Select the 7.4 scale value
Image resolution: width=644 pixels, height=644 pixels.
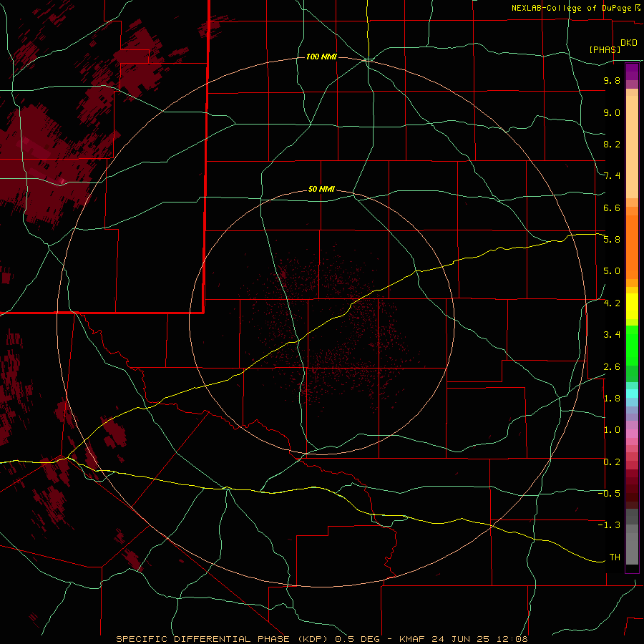(612, 176)
